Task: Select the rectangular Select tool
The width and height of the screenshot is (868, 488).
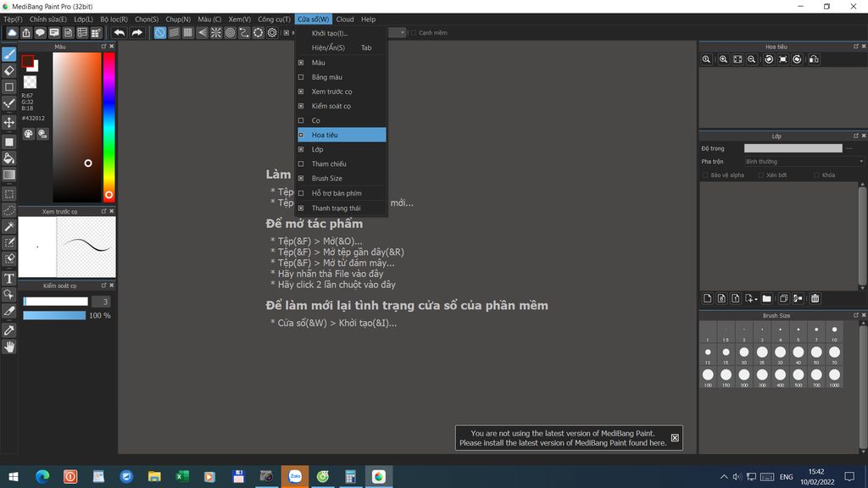Action: point(9,194)
